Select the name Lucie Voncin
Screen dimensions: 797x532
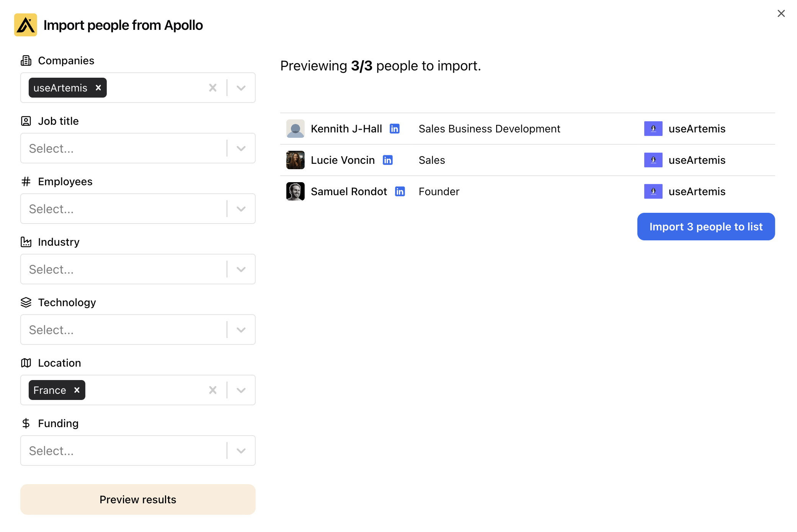[x=343, y=160]
